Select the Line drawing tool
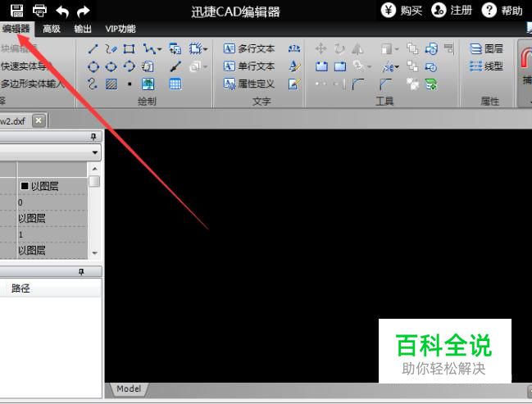The height and width of the screenshot is (404, 532). [x=93, y=49]
